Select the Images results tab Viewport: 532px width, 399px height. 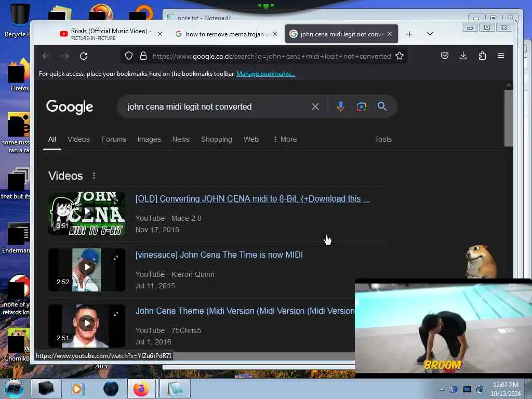149,139
